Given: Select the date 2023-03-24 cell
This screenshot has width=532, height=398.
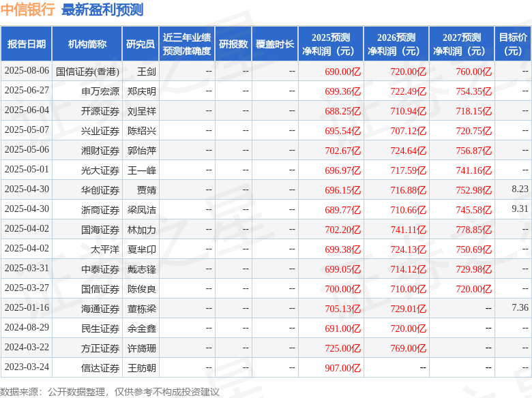Looking at the screenshot, I should 27,367.
